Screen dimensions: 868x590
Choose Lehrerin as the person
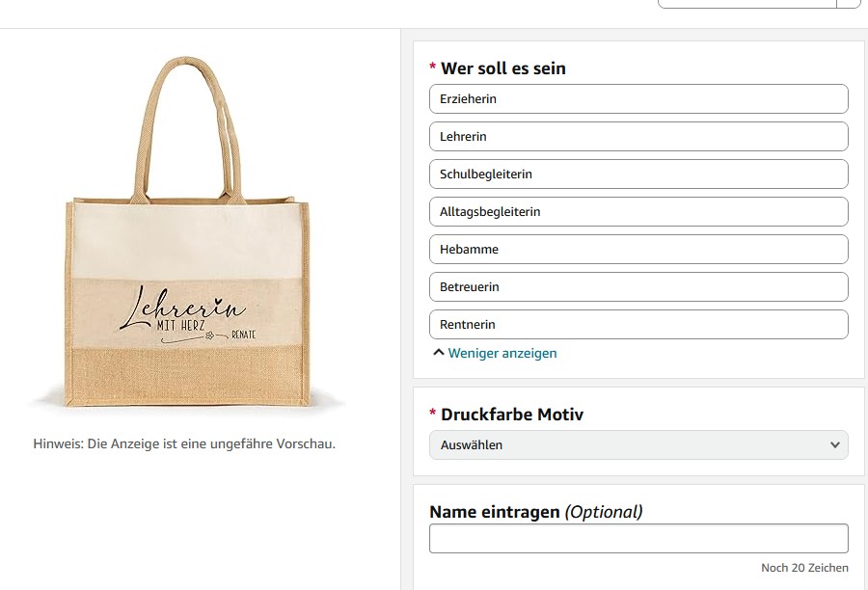pos(638,137)
